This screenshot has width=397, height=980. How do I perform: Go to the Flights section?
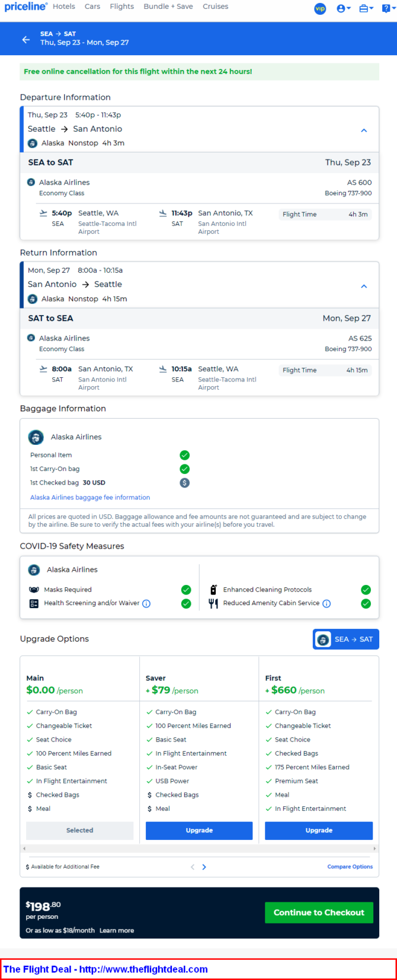[122, 7]
